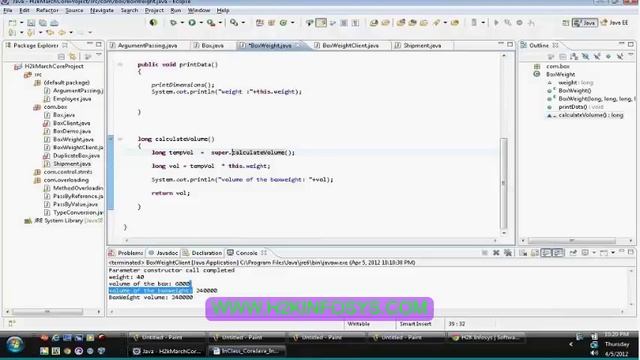Switch to the BoxWeightClient.java editor tab
Image resolution: width=640 pixels, height=360 pixels.
pos(350,45)
